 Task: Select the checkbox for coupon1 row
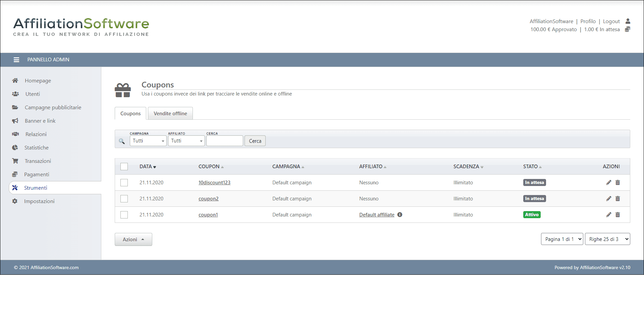124,215
